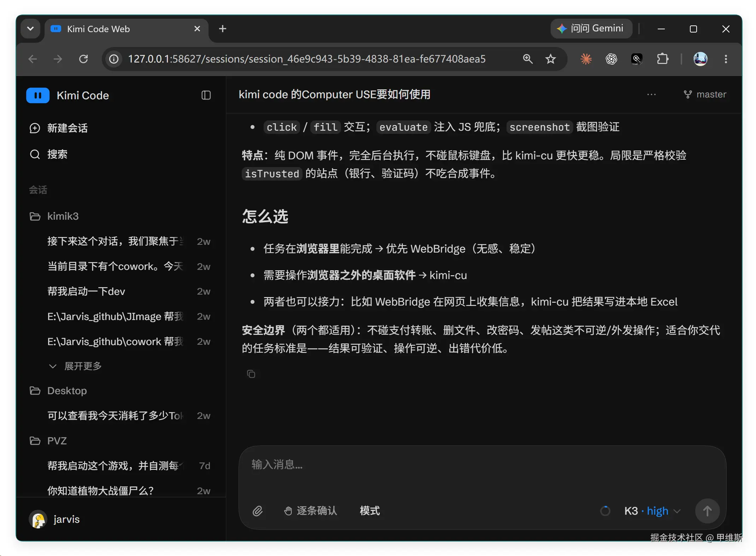The image size is (756, 556).
Task: Click the 会话 section label
Action: pyautogui.click(x=38, y=190)
